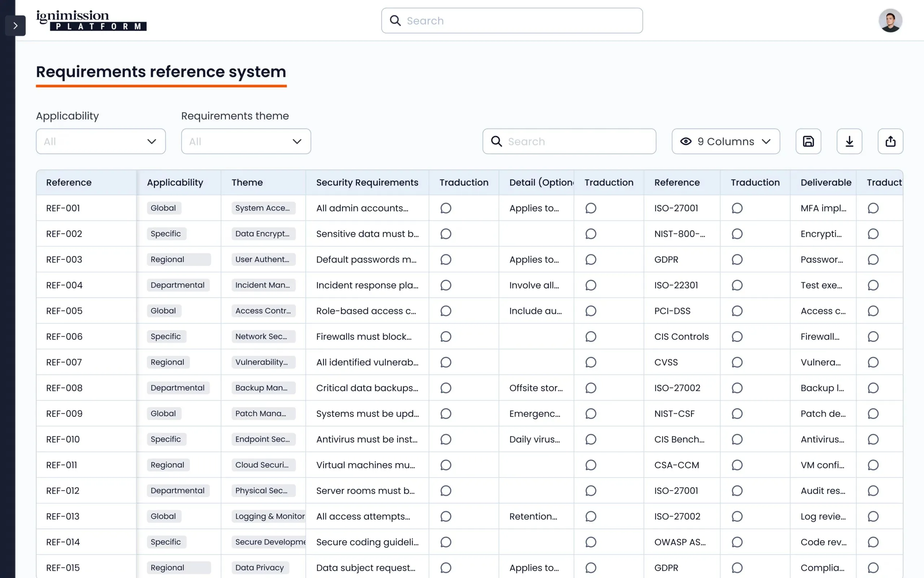Open the Applicability filter dropdown

[101, 142]
